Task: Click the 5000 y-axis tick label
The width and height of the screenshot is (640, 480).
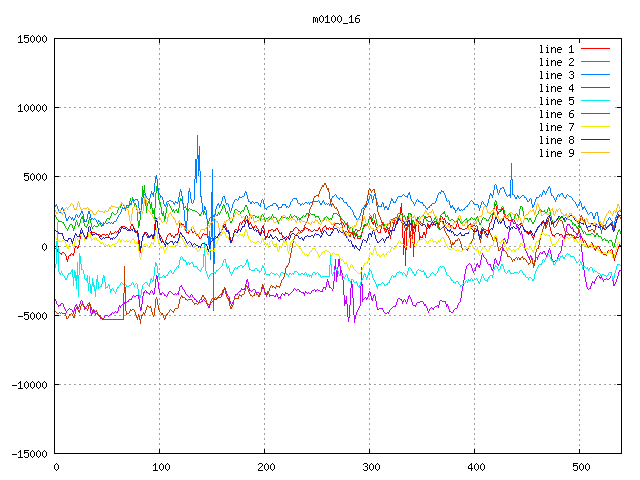Action: click(35, 177)
